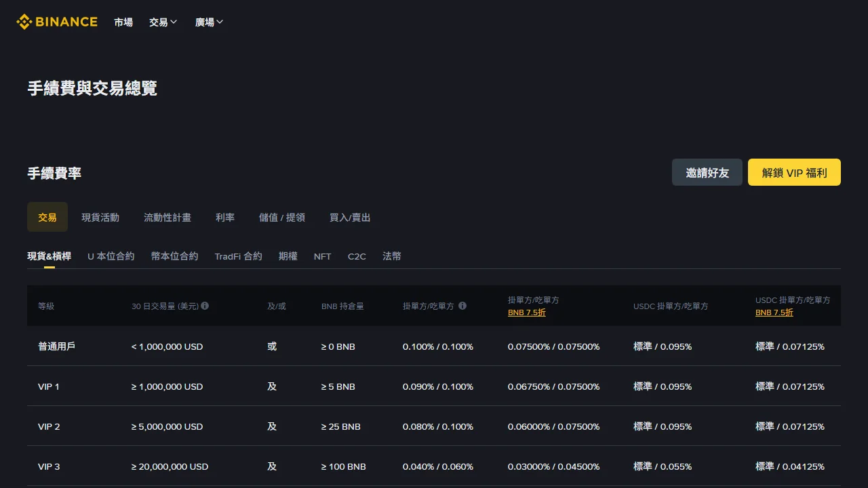Click the 0.06000% / 0.07500% discounted fee cell
Image resolution: width=868 pixels, height=488 pixels.
(x=554, y=426)
